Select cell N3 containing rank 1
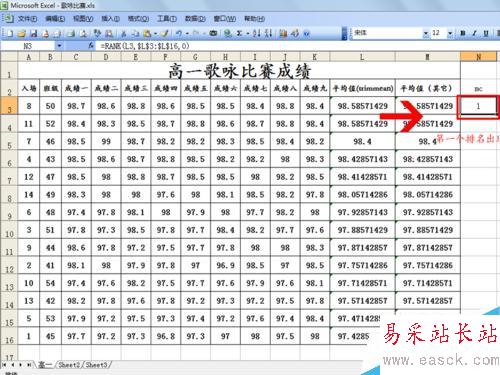500x375 pixels. point(478,106)
